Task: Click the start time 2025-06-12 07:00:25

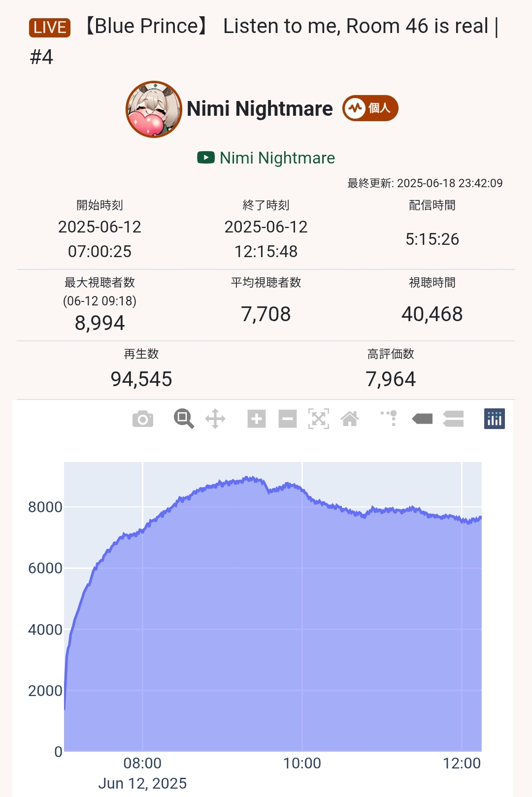Action: pos(100,239)
